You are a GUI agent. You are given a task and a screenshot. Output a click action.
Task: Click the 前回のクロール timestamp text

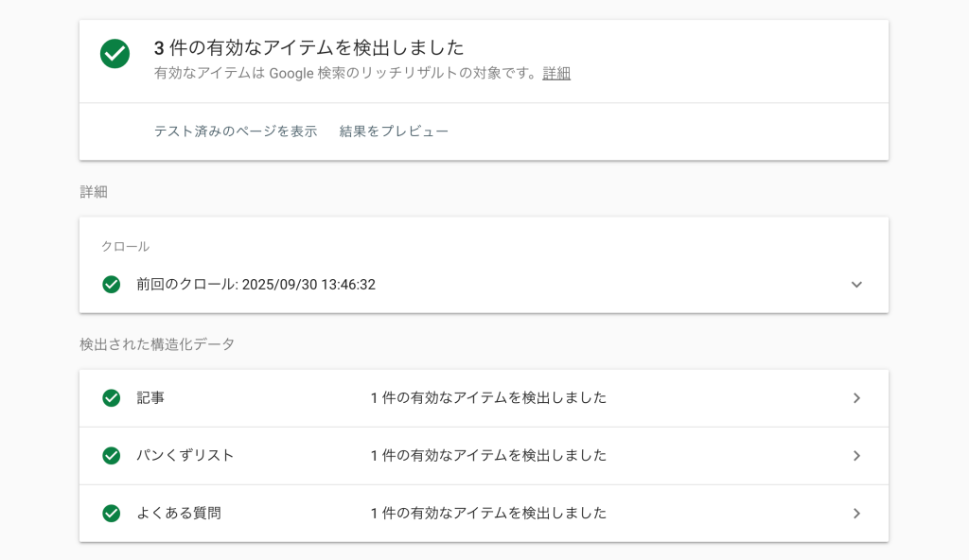pos(255,284)
